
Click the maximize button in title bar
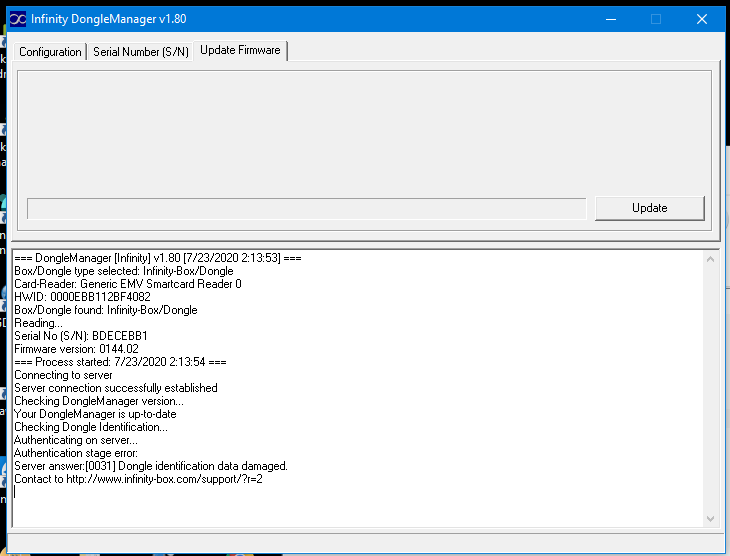pyautogui.click(x=656, y=19)
